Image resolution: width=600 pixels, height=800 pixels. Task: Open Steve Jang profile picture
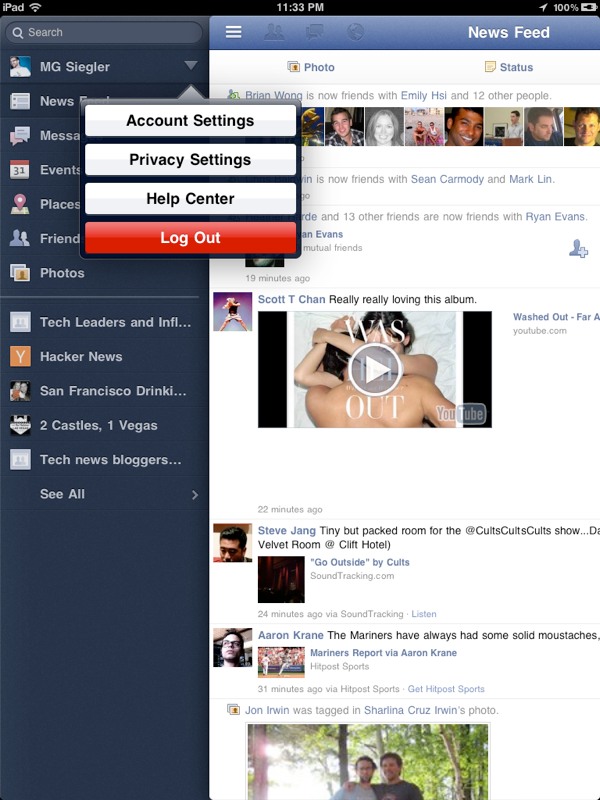(233, 543)
